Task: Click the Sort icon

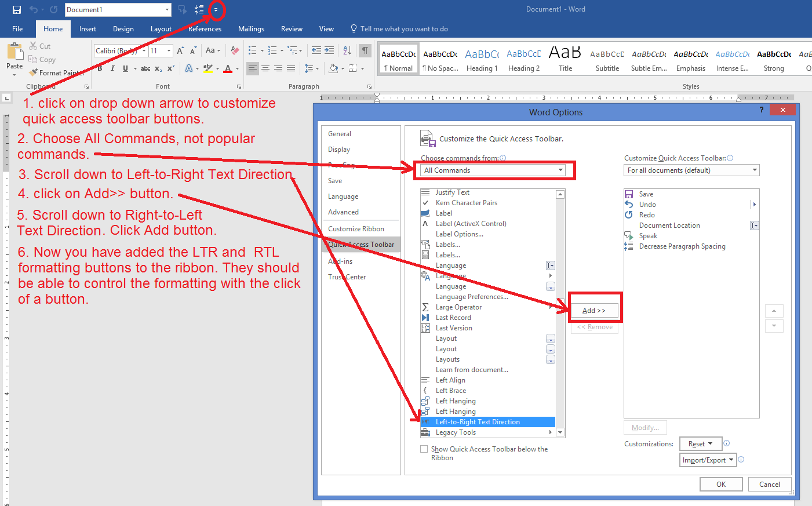Action: [347, 51]
